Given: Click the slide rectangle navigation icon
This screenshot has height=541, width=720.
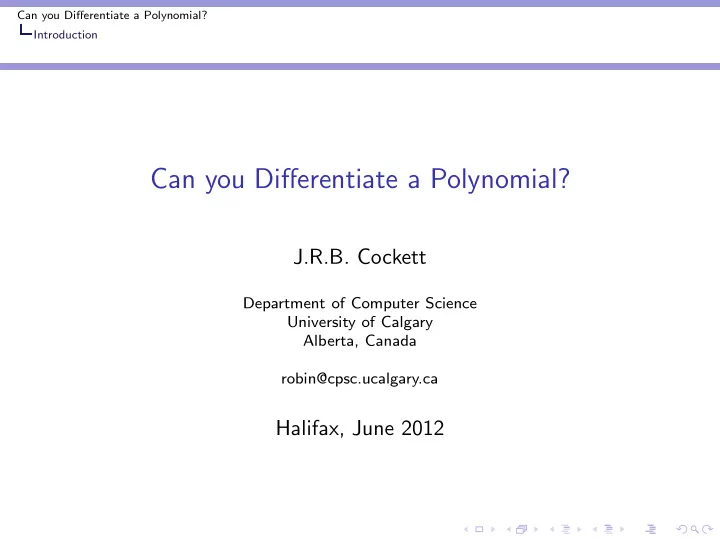Looking at the screenshot, I should click(x=479, y=529).
